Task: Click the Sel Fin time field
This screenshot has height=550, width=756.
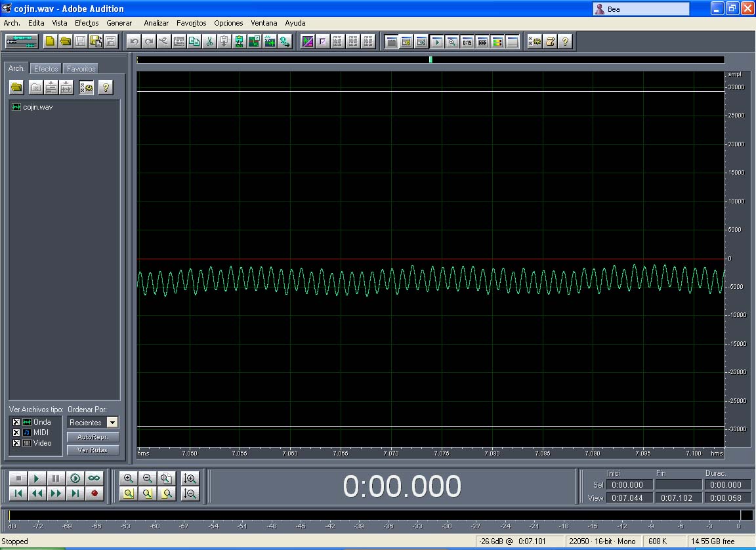Action: tap(679, 484)
